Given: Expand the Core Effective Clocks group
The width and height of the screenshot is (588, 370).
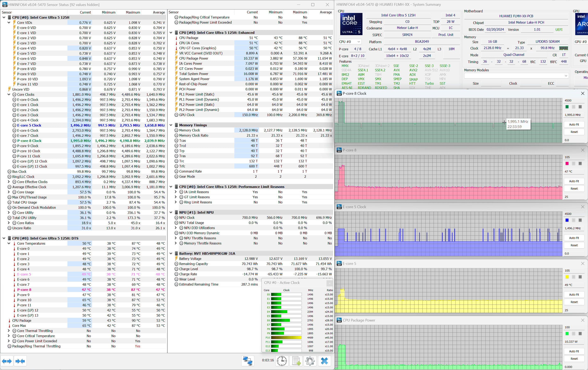Looking at the screenshot, I should click(x=9, y=182).
